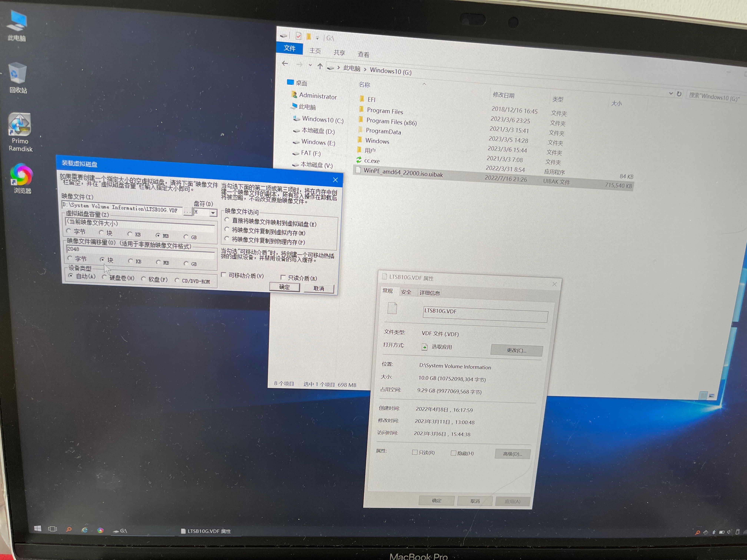Click 更改(C)... in properties dialog
The image size is (747, 560).
pyautogui.click(x=516, y=350)
